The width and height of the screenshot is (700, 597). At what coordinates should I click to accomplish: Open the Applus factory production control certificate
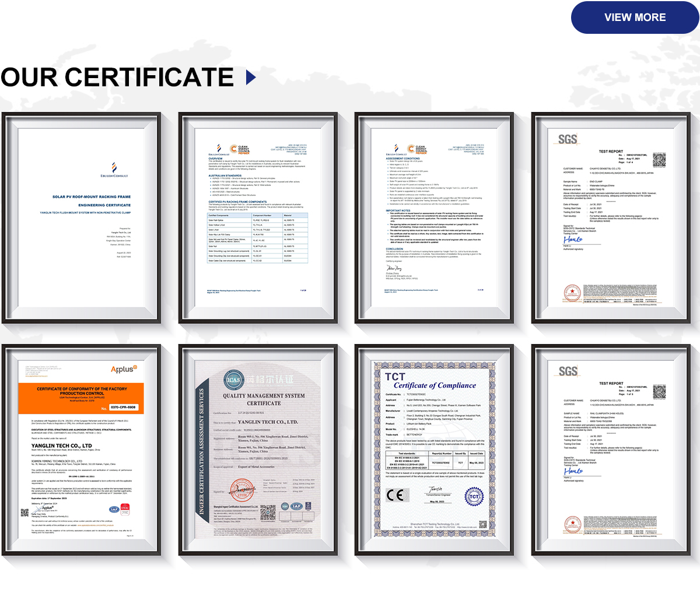(x=81, y=449)
